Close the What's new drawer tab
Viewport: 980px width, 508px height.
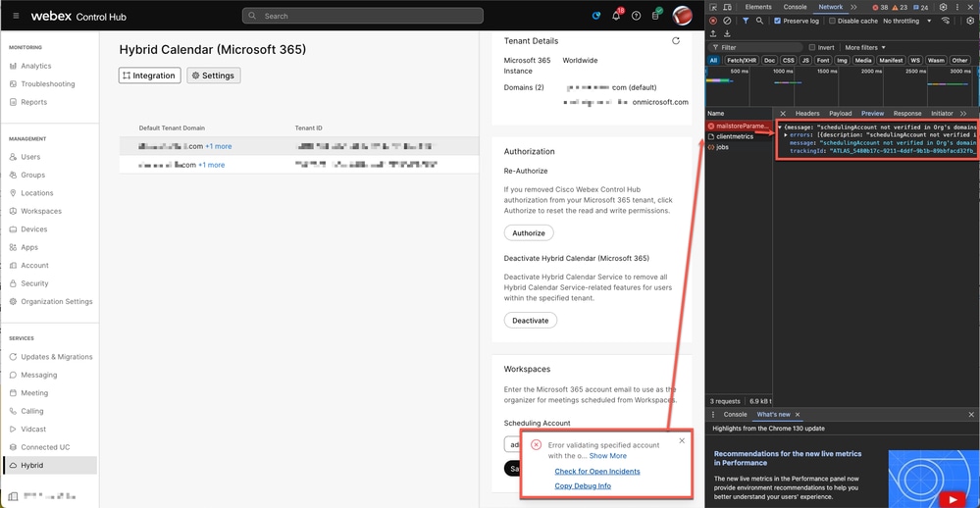pos(798,414)
